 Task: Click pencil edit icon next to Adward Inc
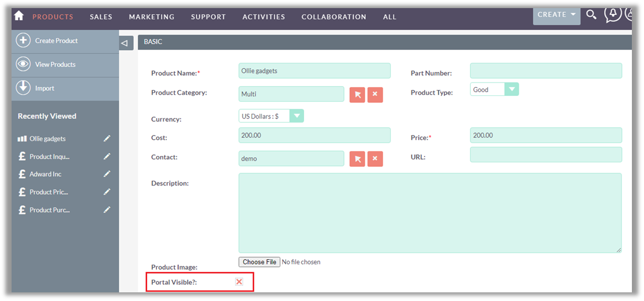pyautogui.click(x=107, y=174)
